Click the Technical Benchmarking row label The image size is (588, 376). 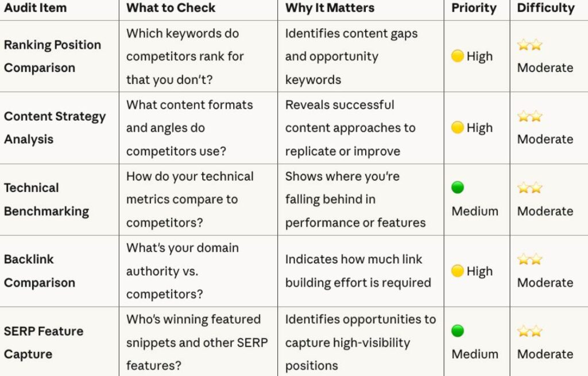click(46, 199)
